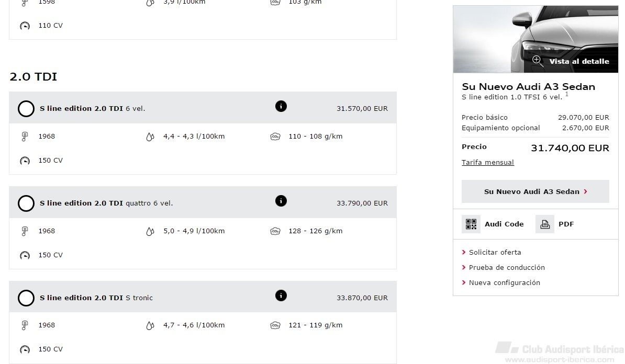Open info for S line 2.0 TDI 6 vel.
The image size is (625, 364).
pos(281,106)
